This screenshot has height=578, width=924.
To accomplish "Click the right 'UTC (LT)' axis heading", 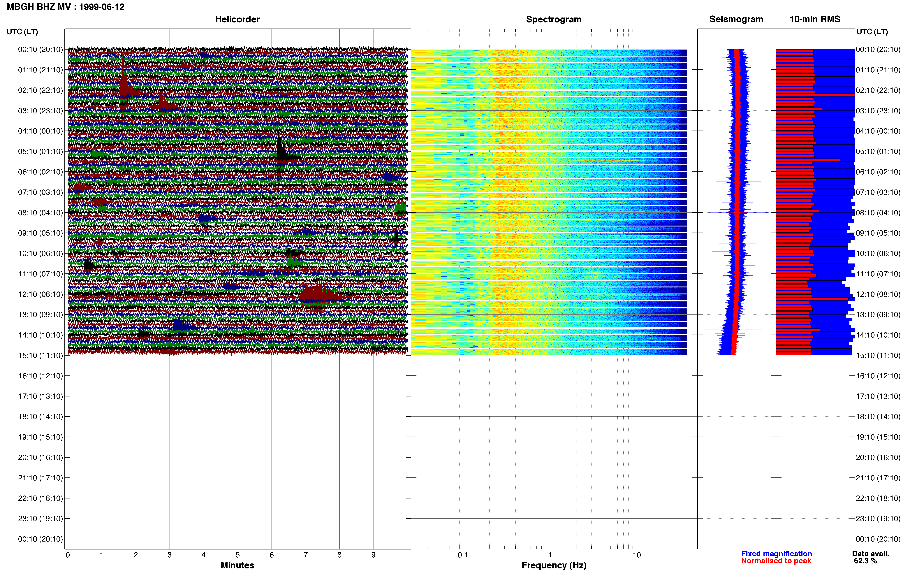I will point(872,32).
